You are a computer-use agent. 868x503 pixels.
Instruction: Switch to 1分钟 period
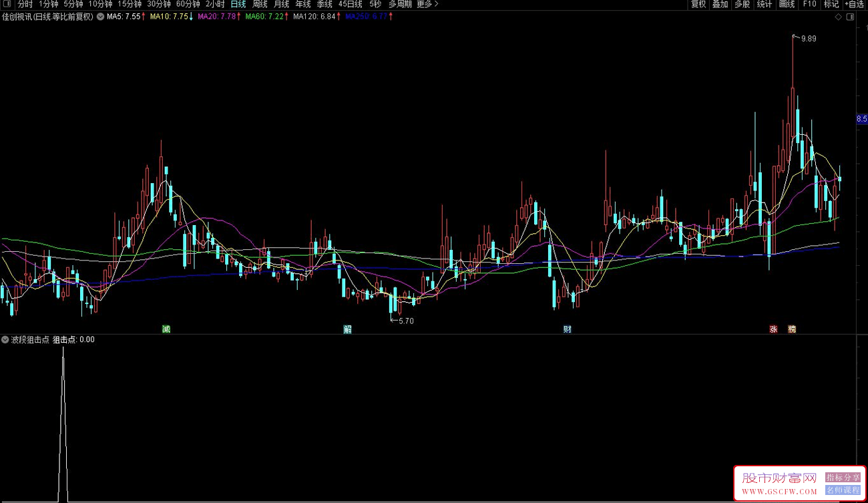pos(49,4)
